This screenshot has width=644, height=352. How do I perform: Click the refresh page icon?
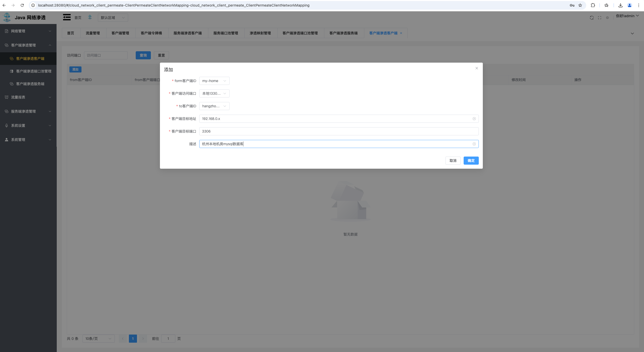(592, 17)
